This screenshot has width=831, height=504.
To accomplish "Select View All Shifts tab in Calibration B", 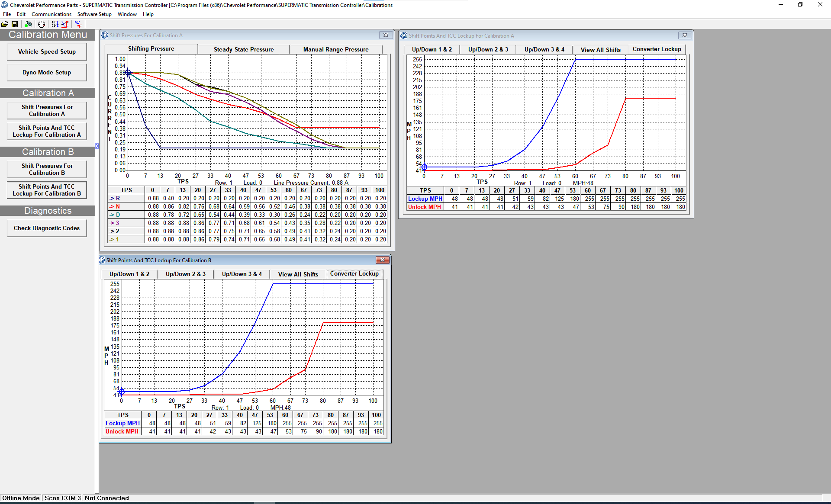I will click(298, 274).
